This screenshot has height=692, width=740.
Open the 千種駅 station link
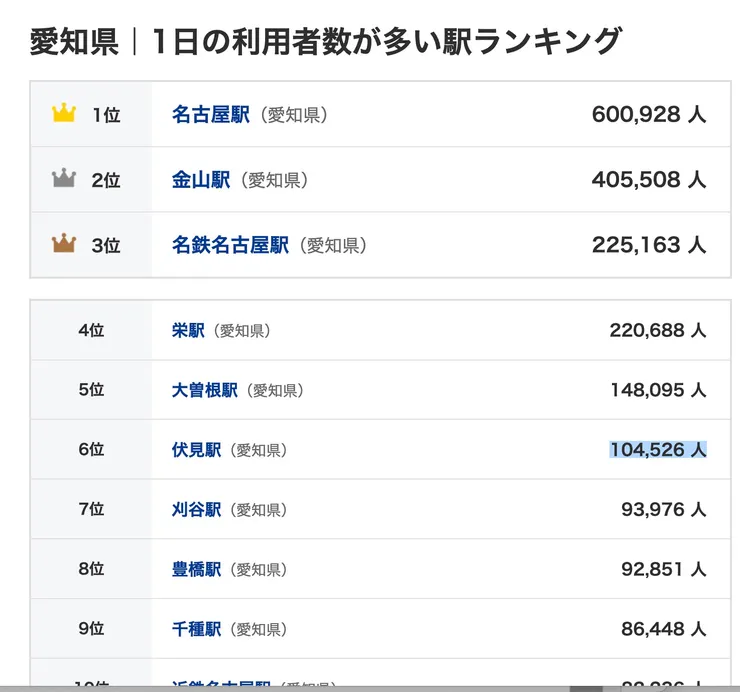point(196,630)
